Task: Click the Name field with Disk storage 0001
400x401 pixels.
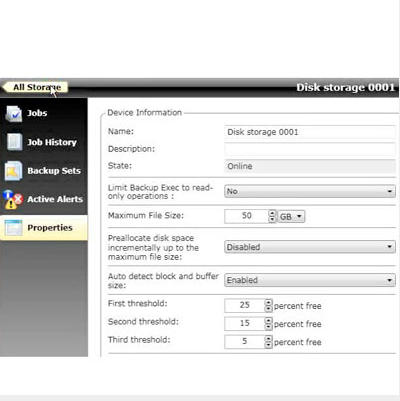Action: click(x=310, y=132)
